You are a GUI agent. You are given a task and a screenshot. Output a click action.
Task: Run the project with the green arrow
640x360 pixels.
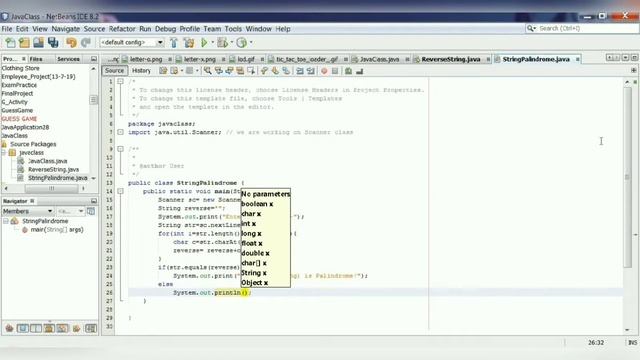click(204, 42)
